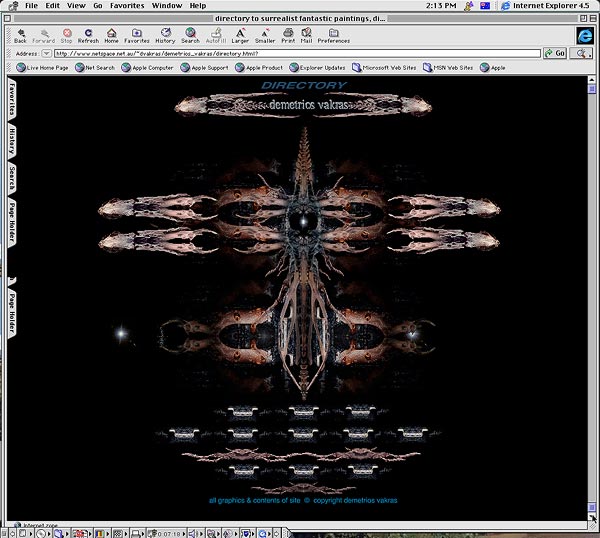Click the demetrios vakras banner image
600x538 pixels.
coord(303,105)
